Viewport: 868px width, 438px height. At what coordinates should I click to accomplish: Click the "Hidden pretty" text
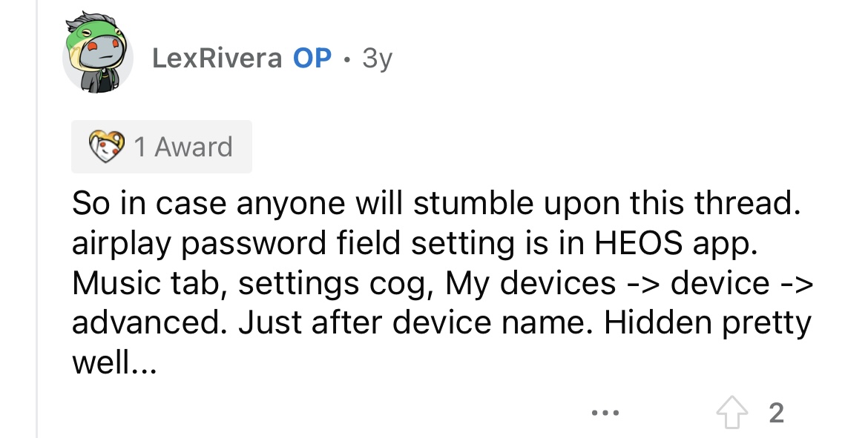708,322
